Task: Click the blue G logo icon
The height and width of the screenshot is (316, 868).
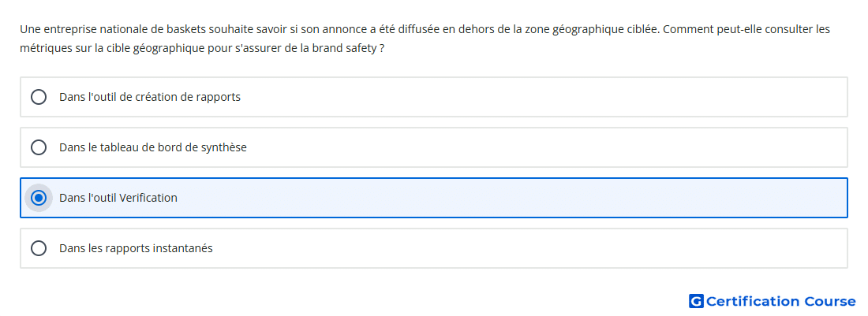Action: (696, 301)
